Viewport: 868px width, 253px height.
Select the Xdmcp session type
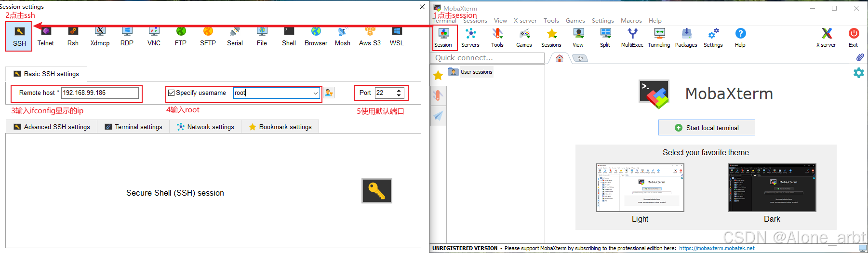100,37
